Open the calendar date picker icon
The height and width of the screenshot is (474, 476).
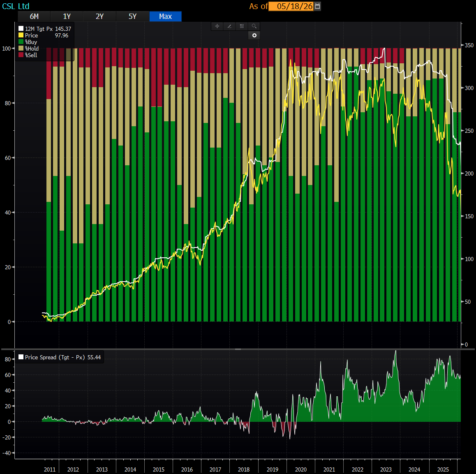coord(317,6)
